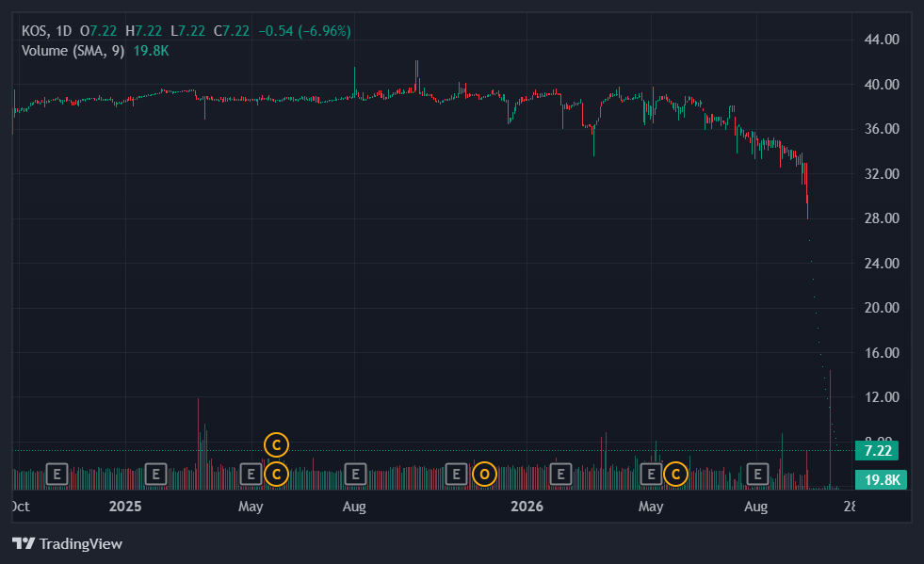The width and height of the screenshot is (924, 564).
Task: Click the 19.8K volume label on axis
Action: click(x=881, y=479)
